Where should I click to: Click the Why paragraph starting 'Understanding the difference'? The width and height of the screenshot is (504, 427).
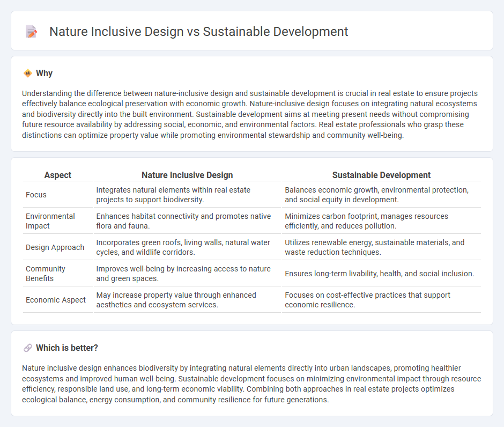(x=250, y=114)
